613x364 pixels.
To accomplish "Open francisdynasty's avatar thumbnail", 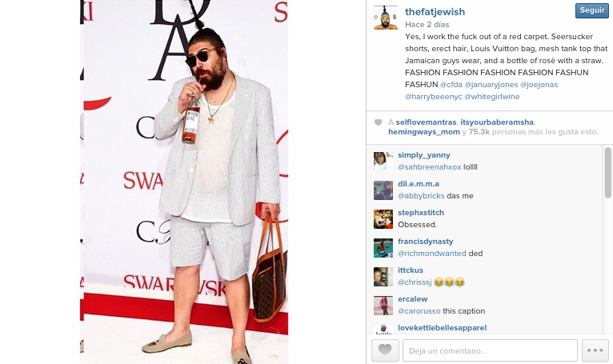I will [x=383, y=248].
